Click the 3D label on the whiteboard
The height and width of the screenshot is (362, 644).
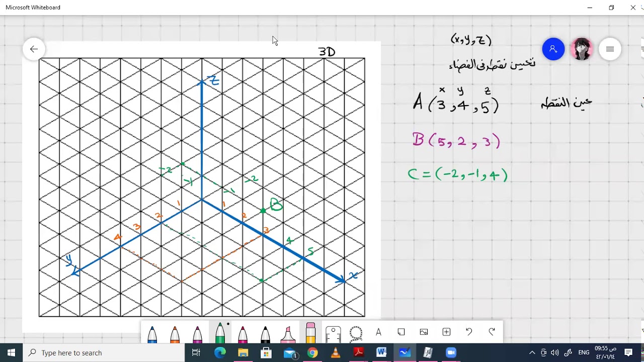coord(327,52)
